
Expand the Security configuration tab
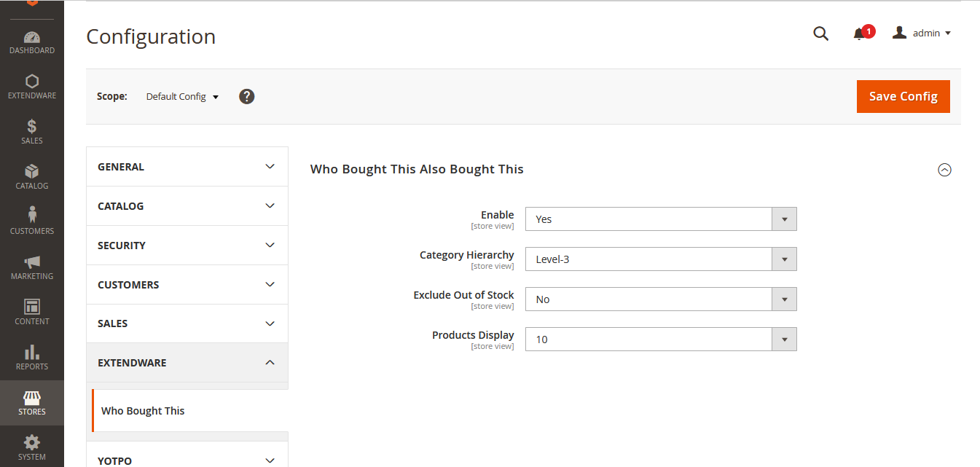187,246
